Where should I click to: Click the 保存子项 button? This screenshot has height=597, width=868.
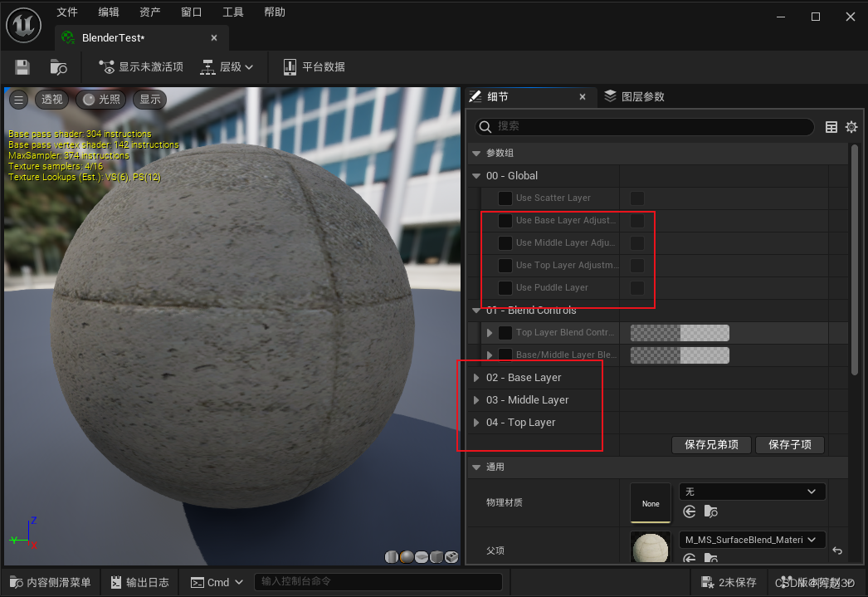[790, 445]
